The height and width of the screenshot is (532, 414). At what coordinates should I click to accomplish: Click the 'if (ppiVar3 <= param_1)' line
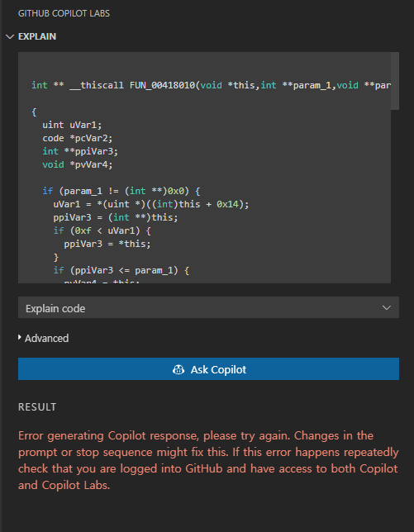121,270
